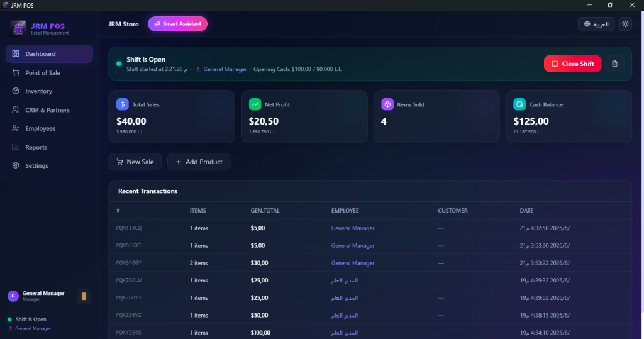Click the Net Profit trend icon

click(255, 104)
